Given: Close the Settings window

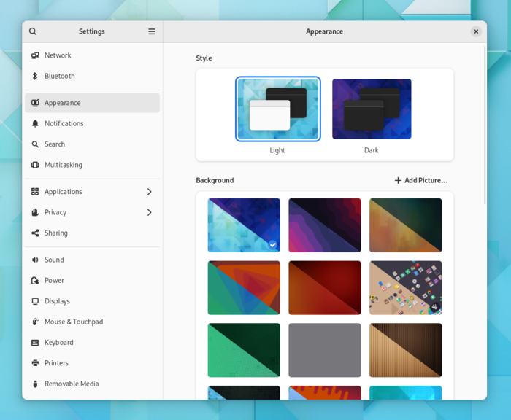Looking at the screenshot, I should pyautogui.click(x=476, y=31).
